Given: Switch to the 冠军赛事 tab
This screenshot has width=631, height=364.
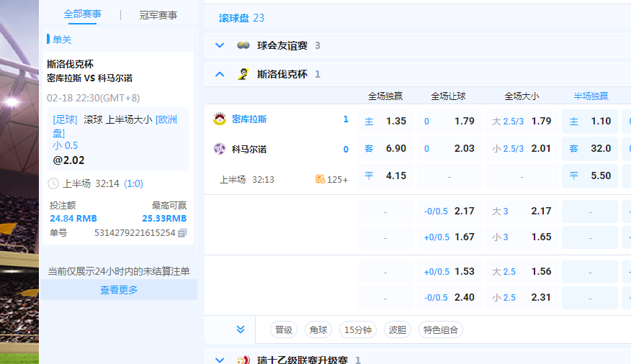Looking at the screenshot, I should point(158,14).
